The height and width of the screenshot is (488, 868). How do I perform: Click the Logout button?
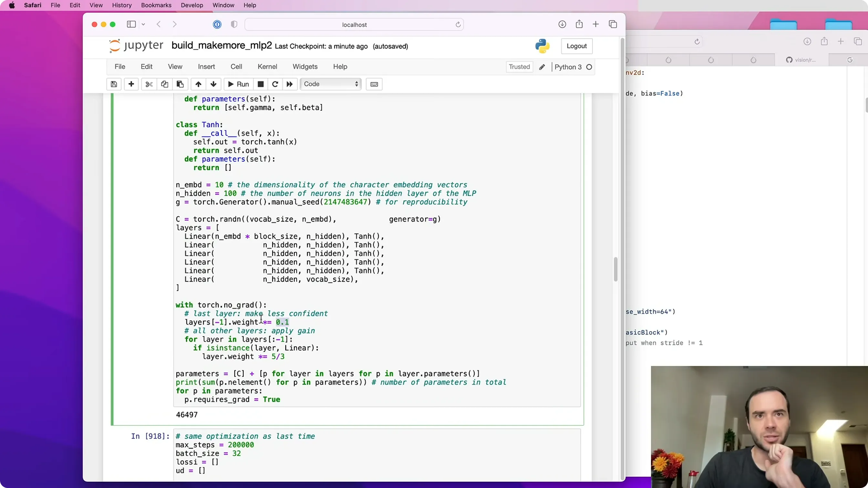point(576,46)
